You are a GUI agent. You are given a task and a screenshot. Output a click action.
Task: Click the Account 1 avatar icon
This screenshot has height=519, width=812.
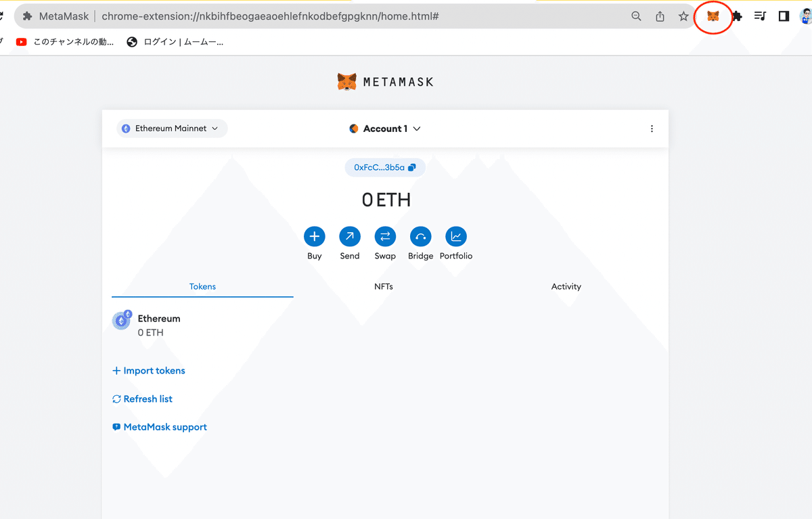point(354,129)
